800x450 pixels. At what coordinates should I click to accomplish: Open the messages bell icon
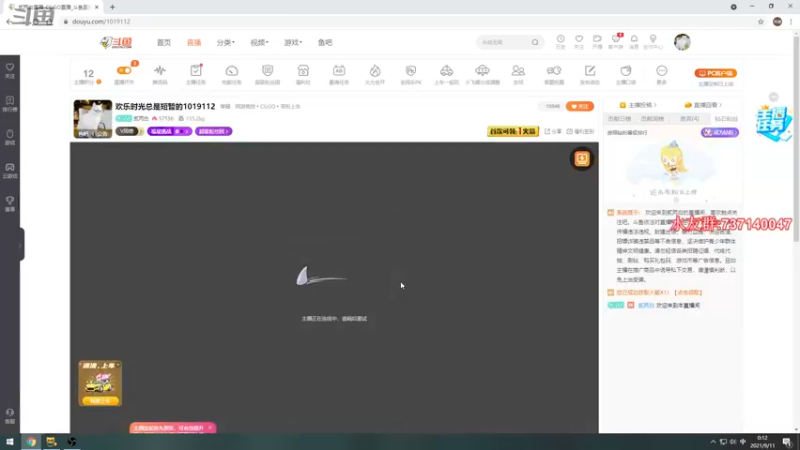point(634,42)
